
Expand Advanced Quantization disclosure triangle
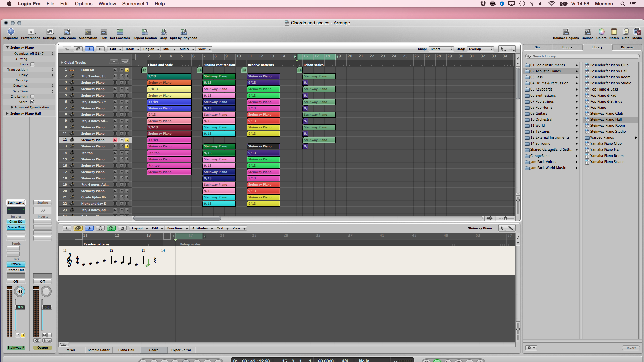click(12, 107)
